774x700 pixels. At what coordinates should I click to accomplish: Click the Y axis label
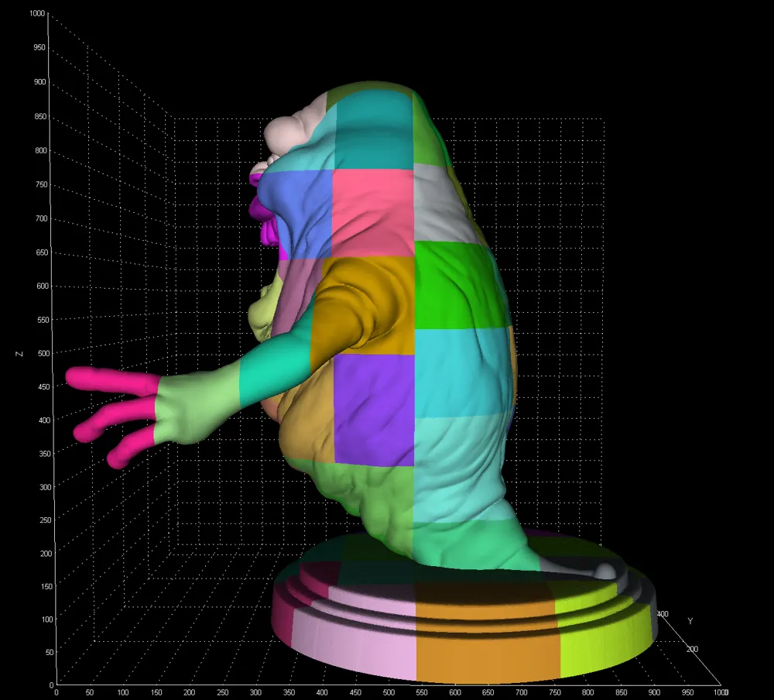coord(690,621)
